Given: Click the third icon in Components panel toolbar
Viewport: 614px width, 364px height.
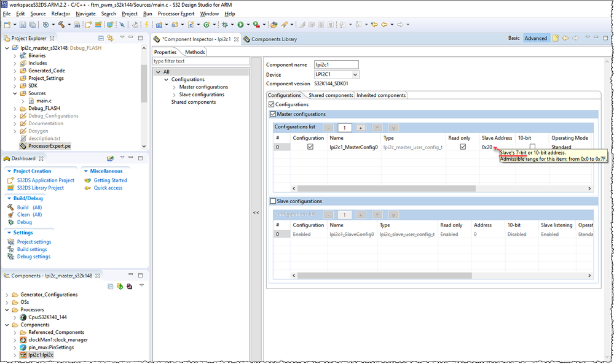Looking at the screenshot, I should pyautogui.click(x=129, y=287).
